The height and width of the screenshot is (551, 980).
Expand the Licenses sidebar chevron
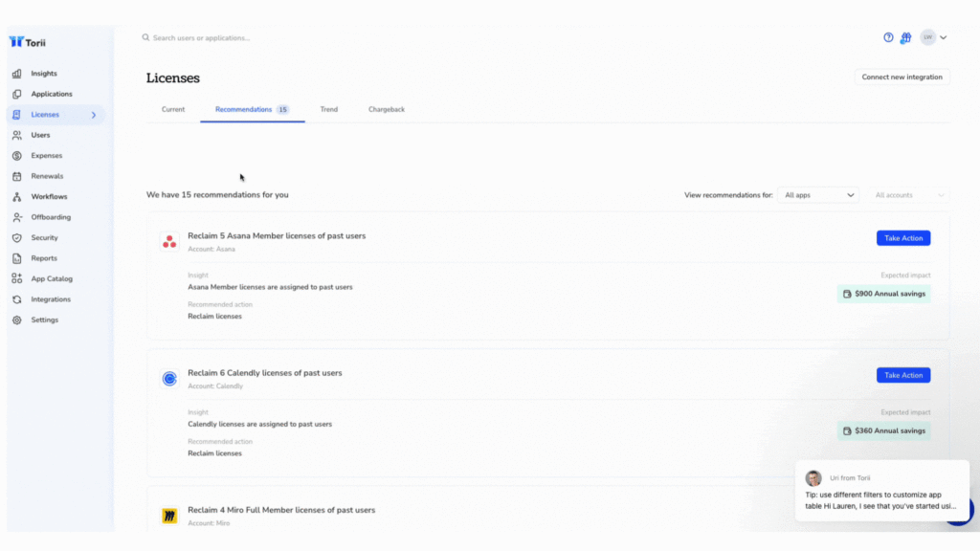click(94, 115)
